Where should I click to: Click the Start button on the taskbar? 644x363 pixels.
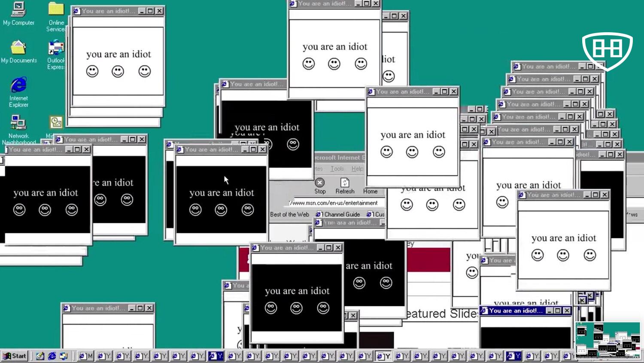point(15,356)
